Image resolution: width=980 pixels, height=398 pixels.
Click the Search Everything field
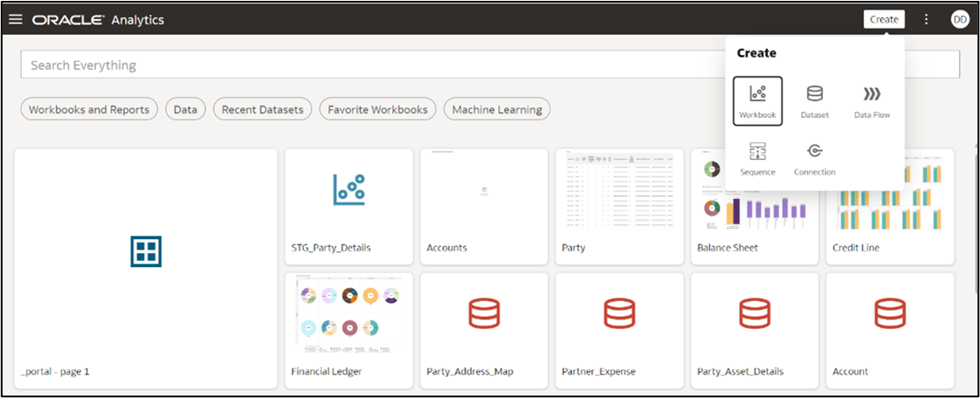(x=490, y=65)
